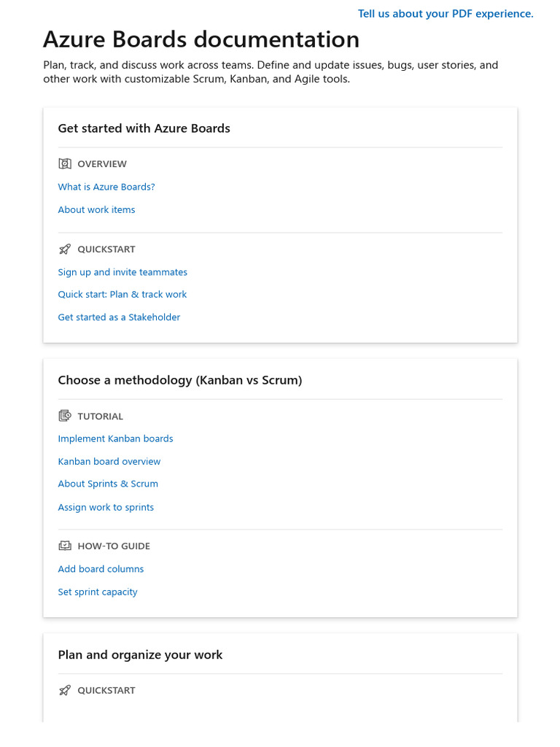This screenshot has width=560, height=747.
Task: Click the How-to Guide icon
Action: (65, 546)
